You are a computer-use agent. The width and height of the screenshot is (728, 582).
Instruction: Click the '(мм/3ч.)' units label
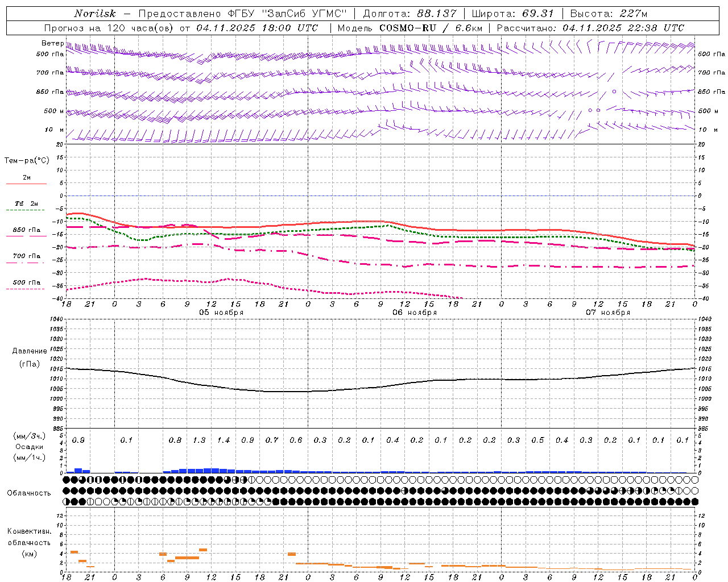coord(29,436)
